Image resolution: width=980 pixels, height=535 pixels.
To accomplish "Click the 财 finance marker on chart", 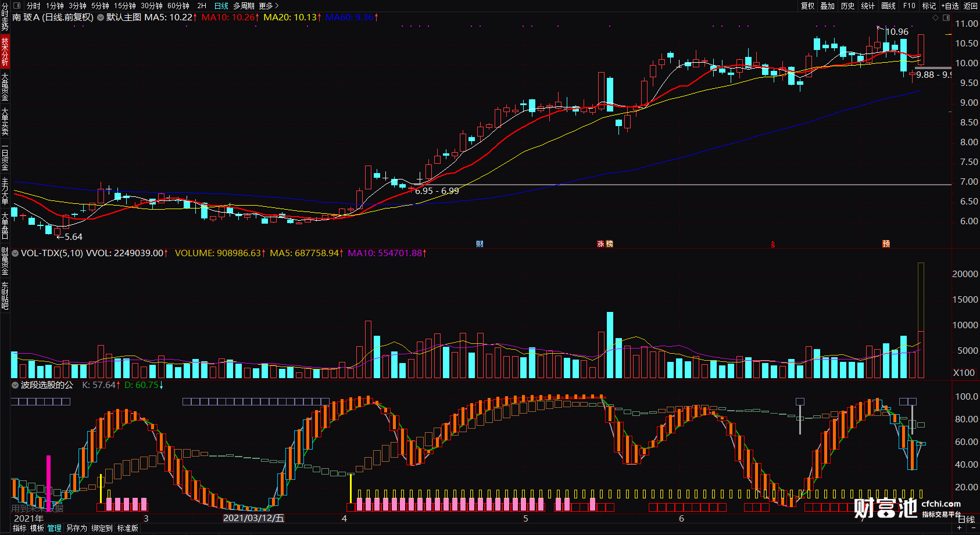I will point(480,244).
